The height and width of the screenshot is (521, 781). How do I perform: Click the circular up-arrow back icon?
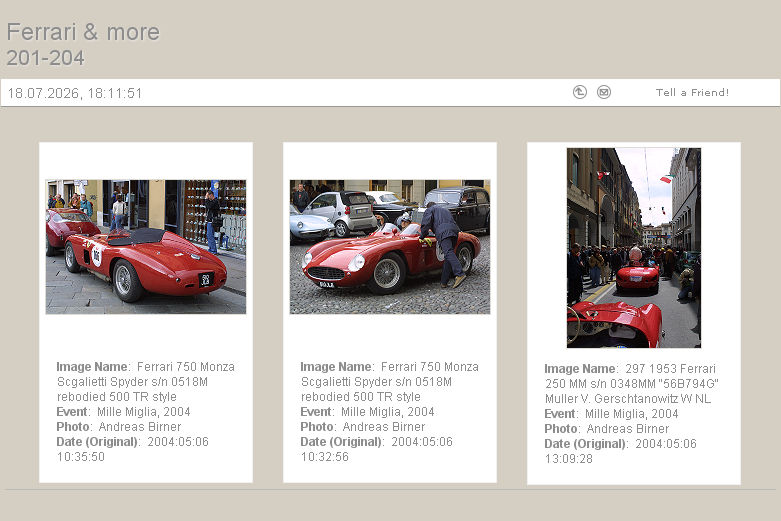click(580, 92)
